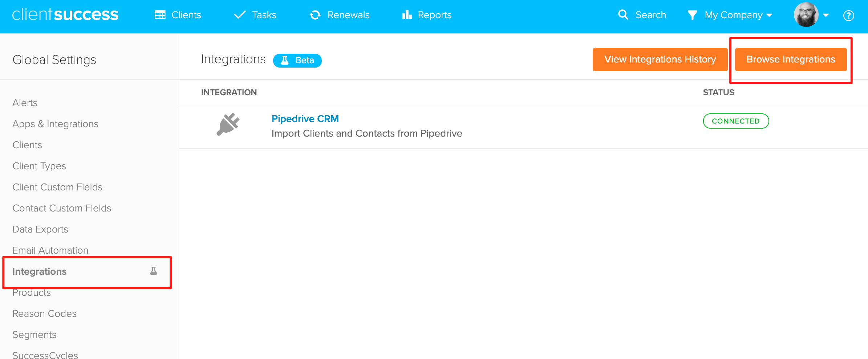Click the Browse Integrations button
868x359 pixels.
pos(791,60)
